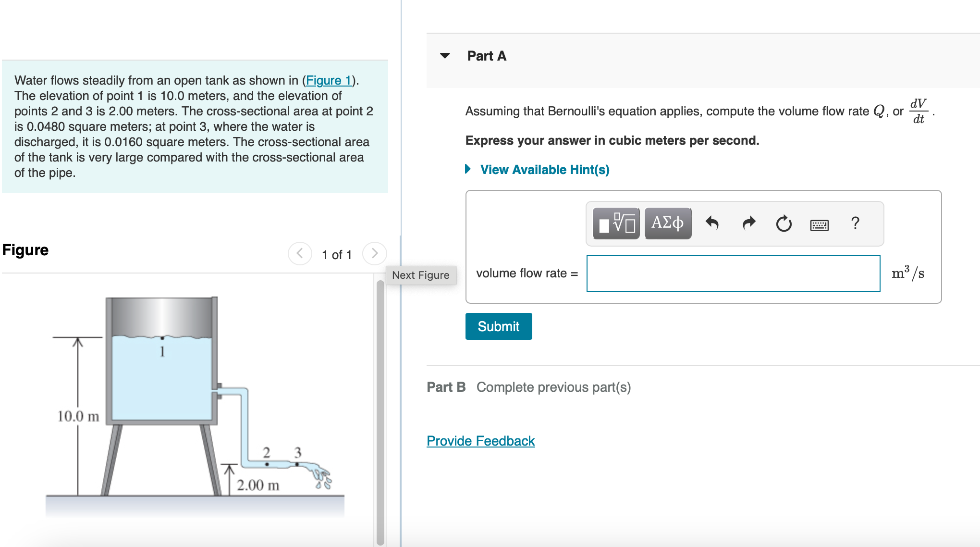Reset the answer with circular arrow
Viewport: 980px width, 547px height.
click(x=784, y=224)
